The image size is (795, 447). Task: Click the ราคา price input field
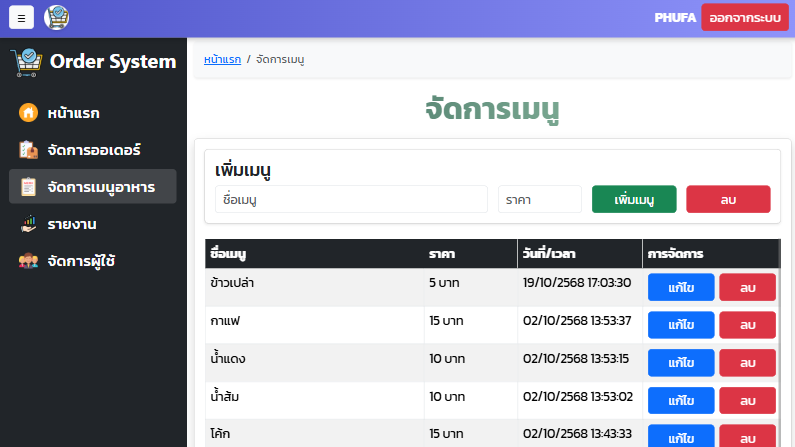pos(539,199)
